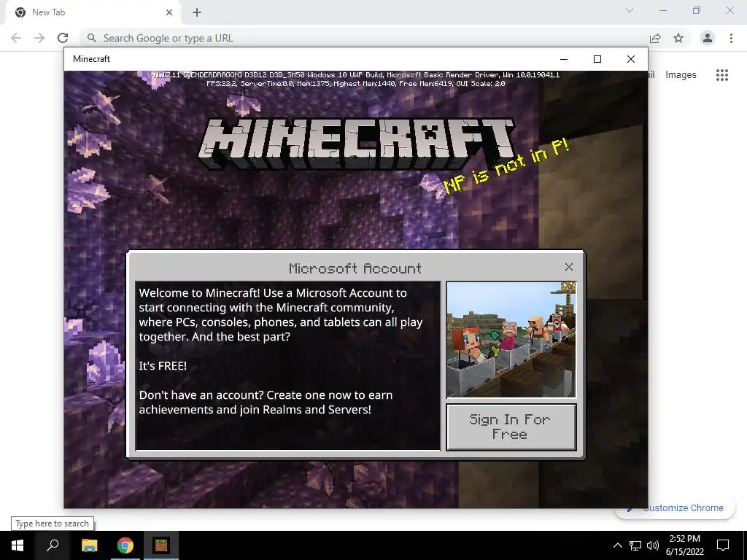Go forward in Chrome
This screenshot has width=747, height=560.
point(39,38)
